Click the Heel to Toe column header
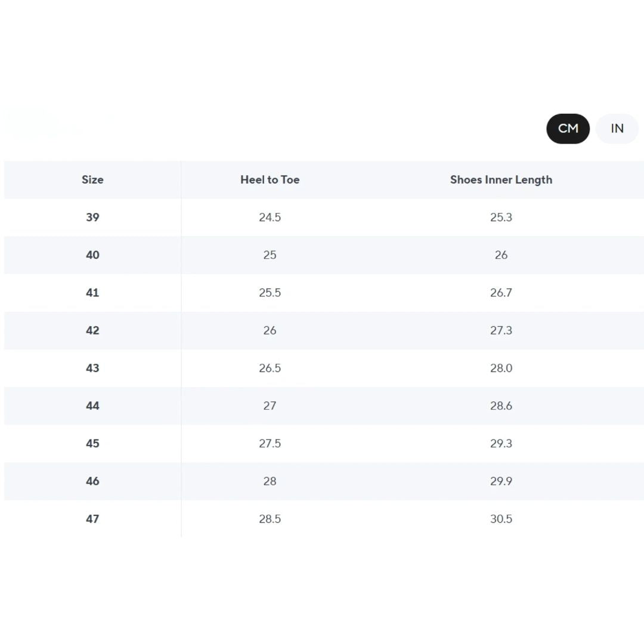This screenshot has height=644, width=644. point(270,179)
